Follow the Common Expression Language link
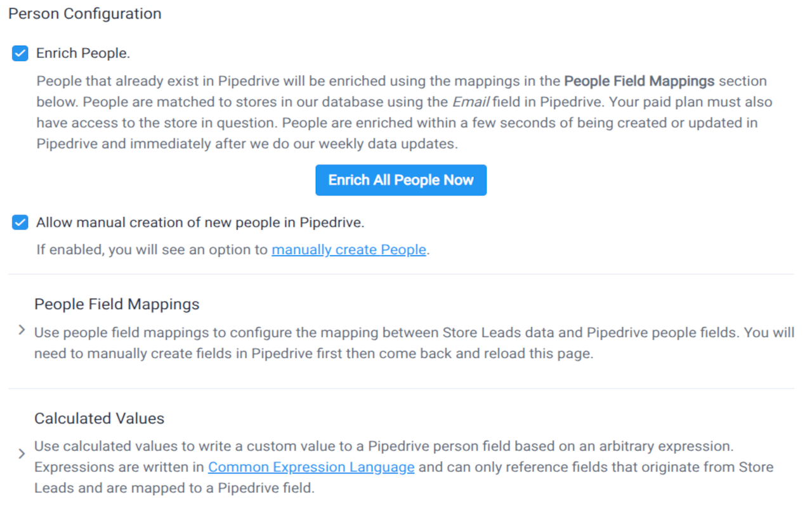Screen dimensions: 812x508 (311, 467)
